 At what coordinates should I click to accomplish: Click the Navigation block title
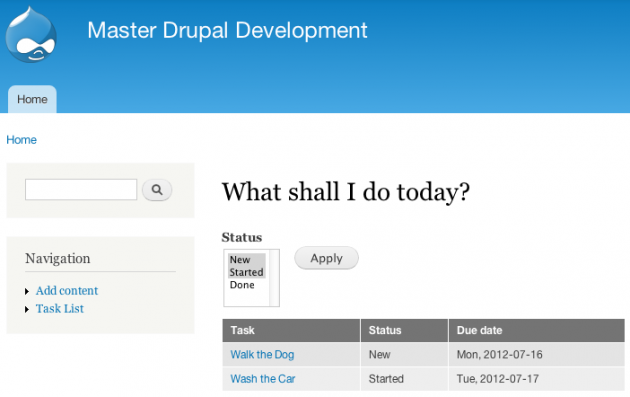click(57, 258)
